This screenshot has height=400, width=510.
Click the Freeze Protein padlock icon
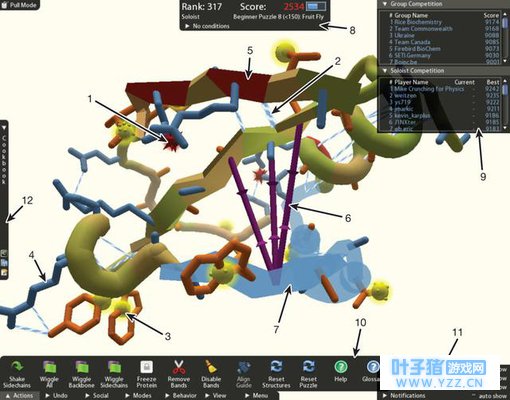click(x=146, y=367)
